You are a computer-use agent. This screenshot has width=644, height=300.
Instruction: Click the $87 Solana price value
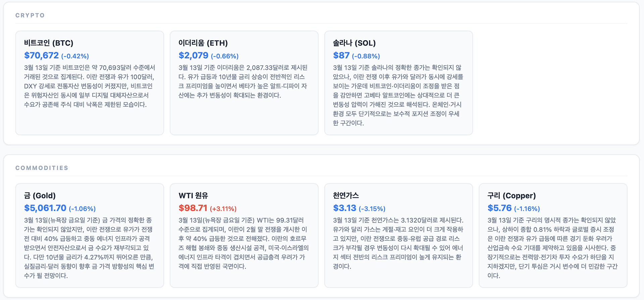coord(341,55)
